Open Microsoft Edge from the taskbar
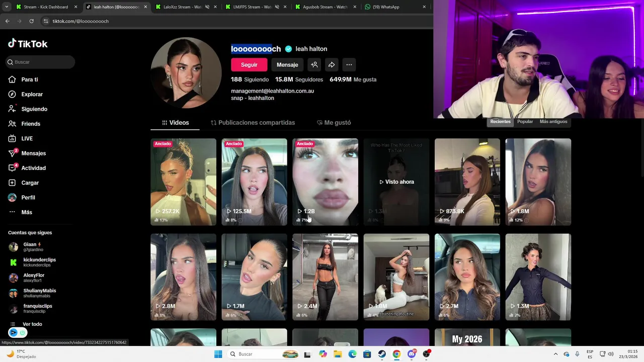 (x=352, y=354)
